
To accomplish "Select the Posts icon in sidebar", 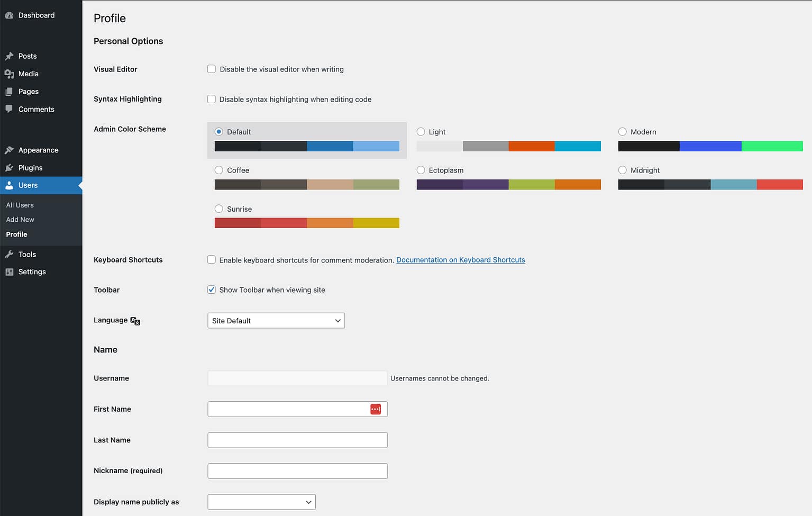I will 10,56.
